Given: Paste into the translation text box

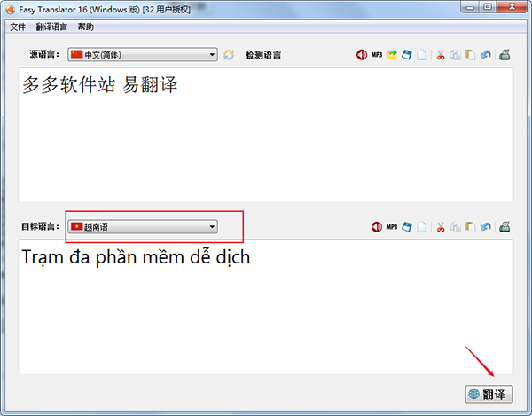Looking at the screenshot, I should (470, 227).
